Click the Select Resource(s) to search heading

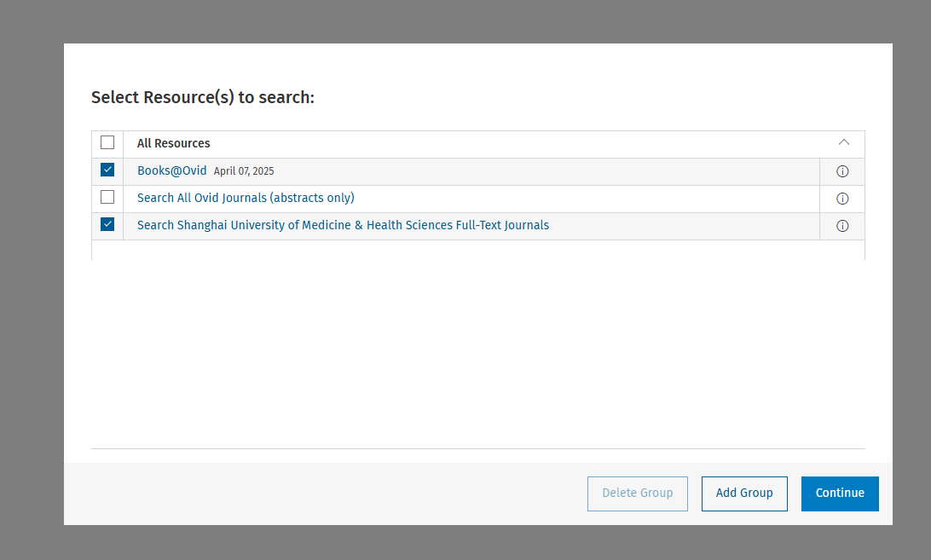[x=203, y=97]
